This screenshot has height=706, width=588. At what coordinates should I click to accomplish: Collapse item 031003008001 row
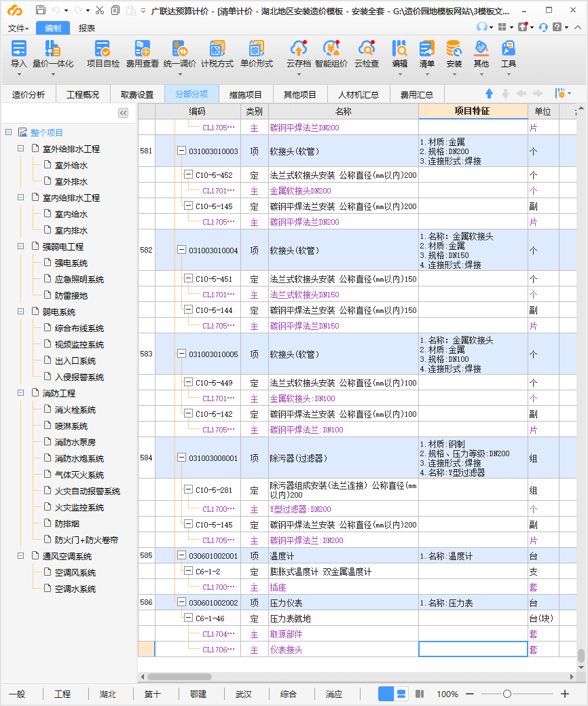point(181,458)
